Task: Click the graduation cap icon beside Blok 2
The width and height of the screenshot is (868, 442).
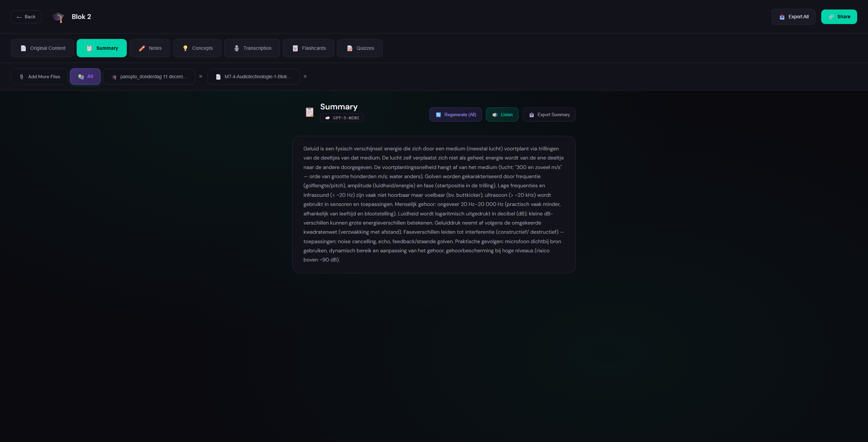Action: point(58,17)
